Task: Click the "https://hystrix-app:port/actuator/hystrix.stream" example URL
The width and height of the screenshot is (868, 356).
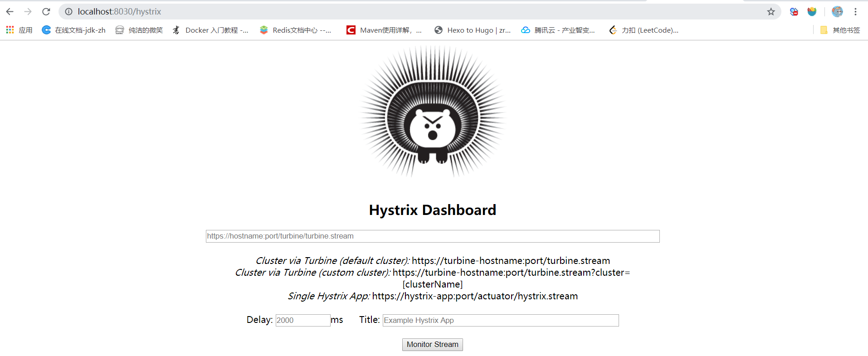Action: pos(475,296)
